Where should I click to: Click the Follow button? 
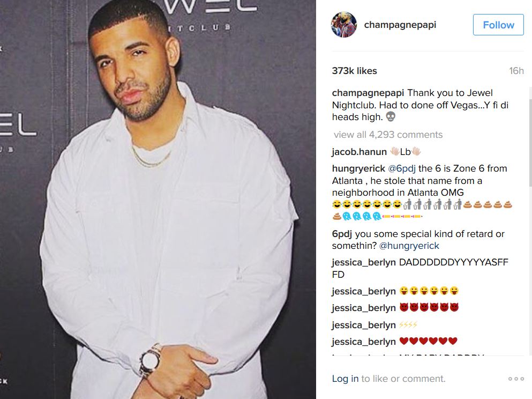click(498, 25)
